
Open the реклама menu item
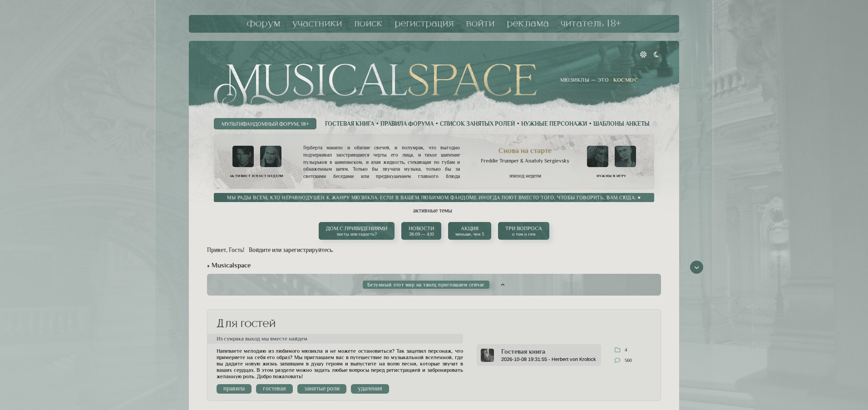(x=528, y=24)
